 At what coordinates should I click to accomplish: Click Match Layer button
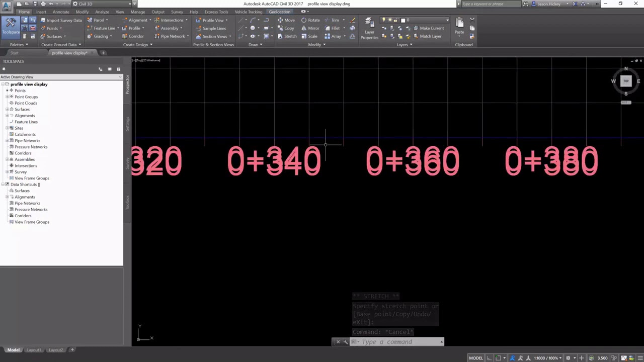427,36
